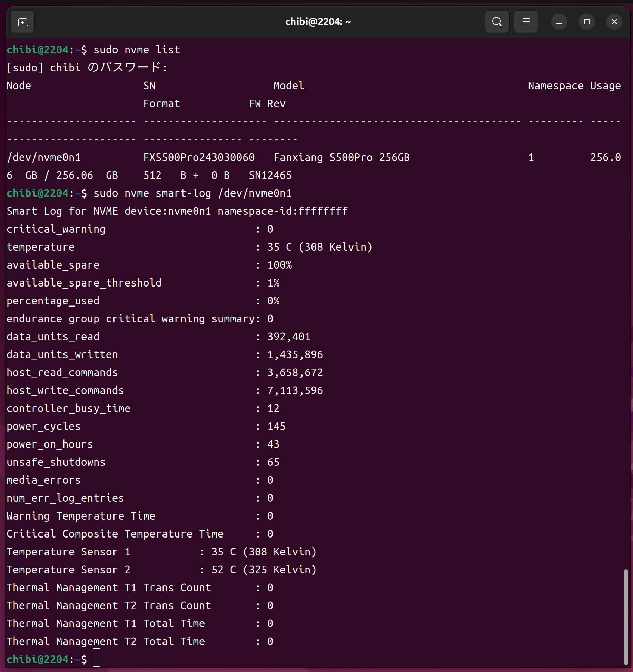Click the power_cycles value 145
This screenshot has width=633, height=672.
(x=276, y=427)
